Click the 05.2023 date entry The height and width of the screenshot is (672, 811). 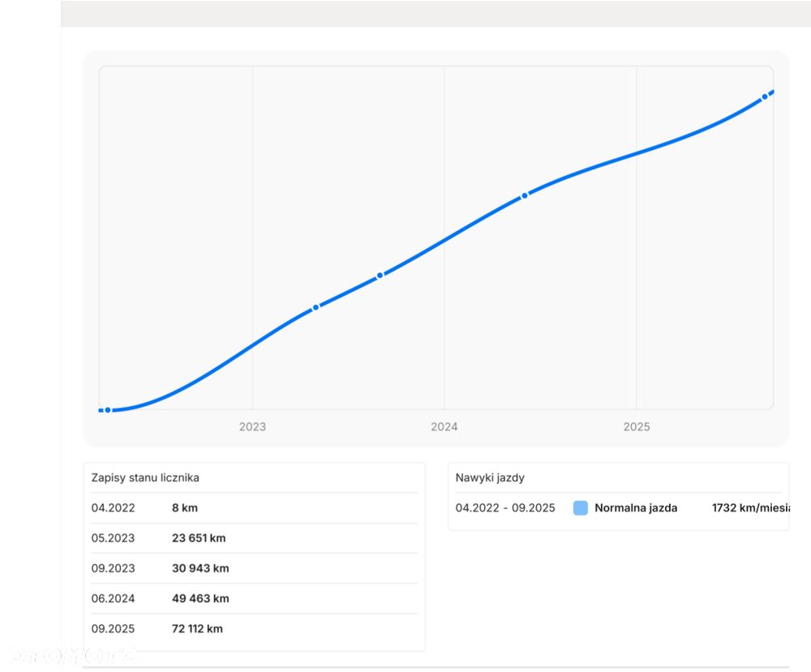[114, 538]
